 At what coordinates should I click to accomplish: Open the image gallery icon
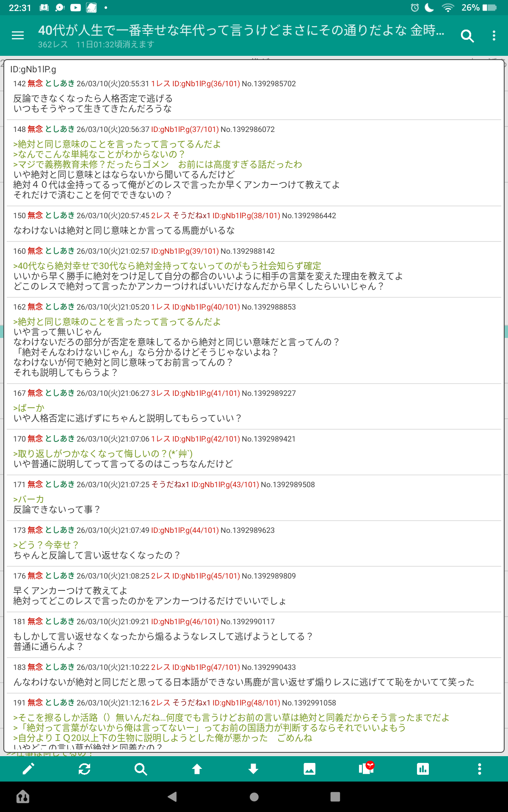309,769
